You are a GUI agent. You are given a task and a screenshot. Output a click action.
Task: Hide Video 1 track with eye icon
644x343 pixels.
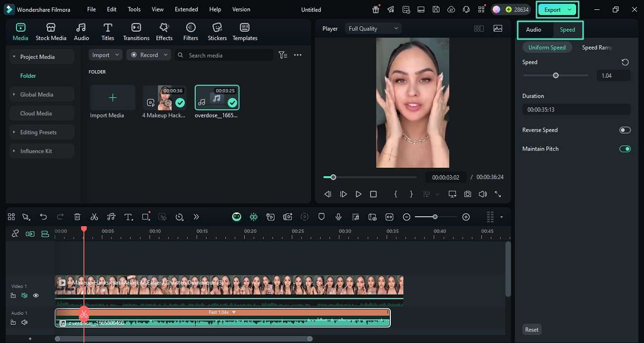click(36, 295)
